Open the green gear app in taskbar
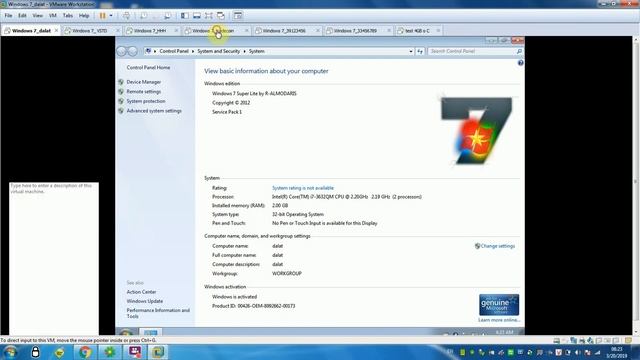640x360 pixels. tap(109, 352)
